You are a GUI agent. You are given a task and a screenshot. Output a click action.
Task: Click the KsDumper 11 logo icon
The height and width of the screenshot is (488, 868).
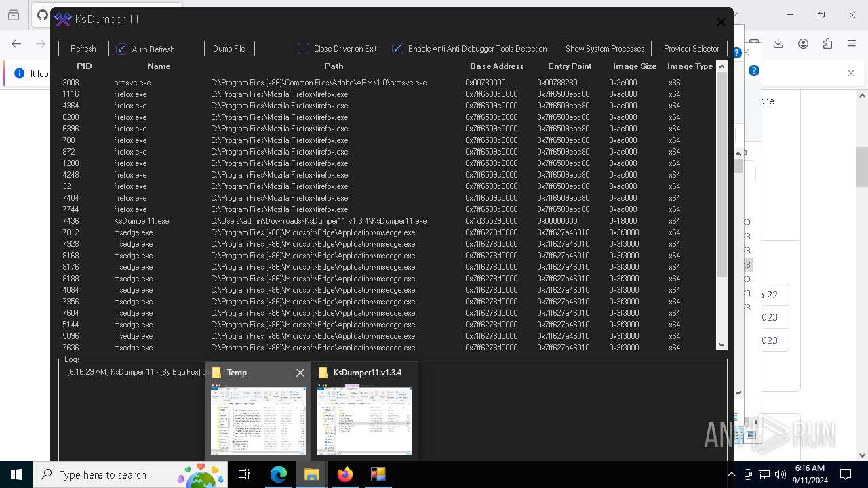coord(63,20)
